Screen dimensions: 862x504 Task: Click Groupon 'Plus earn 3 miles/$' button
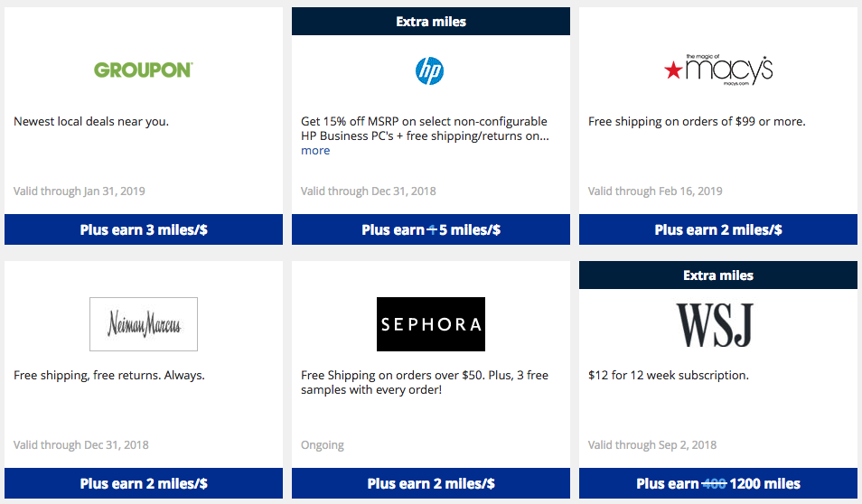144,229
